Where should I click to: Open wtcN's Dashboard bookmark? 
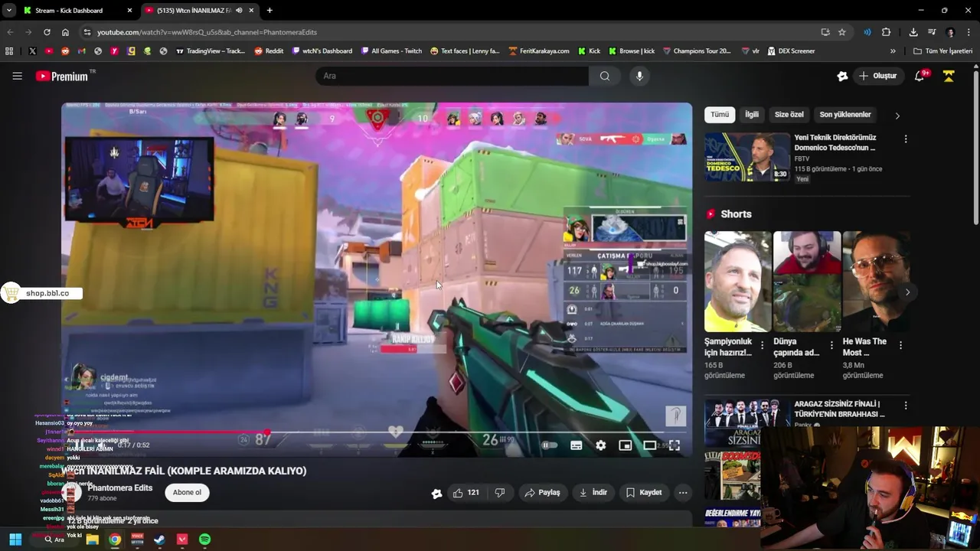click(322, 51)
